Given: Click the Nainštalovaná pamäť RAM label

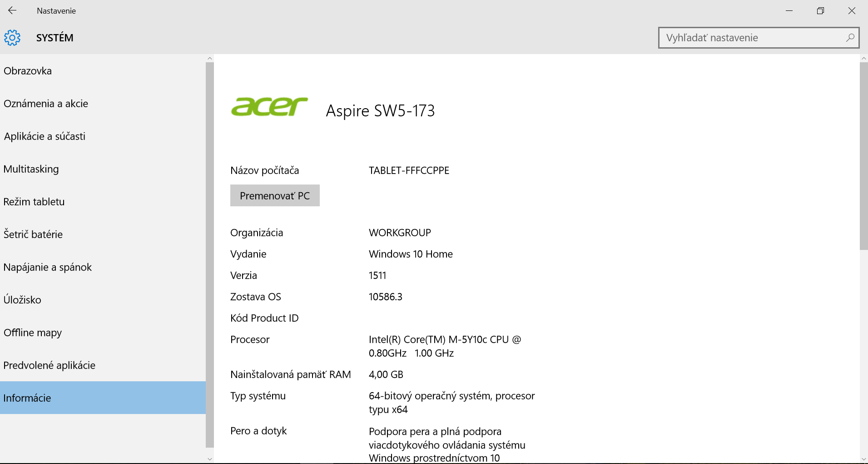Looking at the screenshot, I should coord(291,374).
